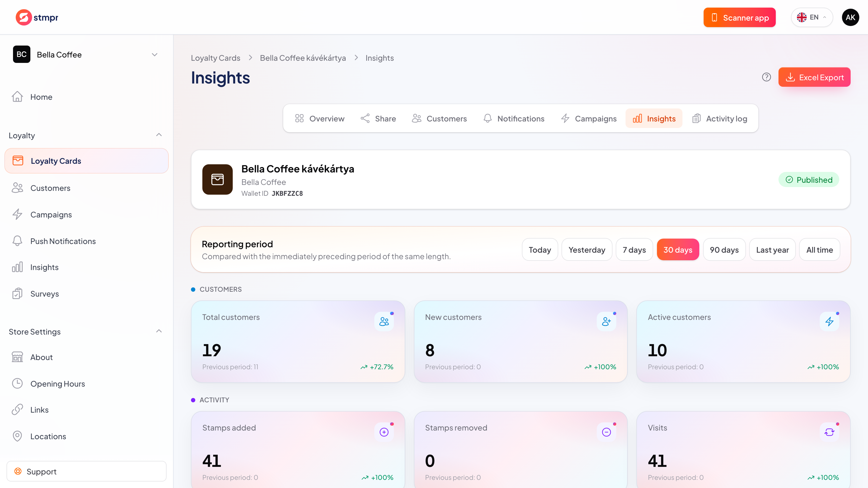Switch to the Customers tab
This screenshot has width=868, height=488.
pyautogui.click(x=439, y=118)
